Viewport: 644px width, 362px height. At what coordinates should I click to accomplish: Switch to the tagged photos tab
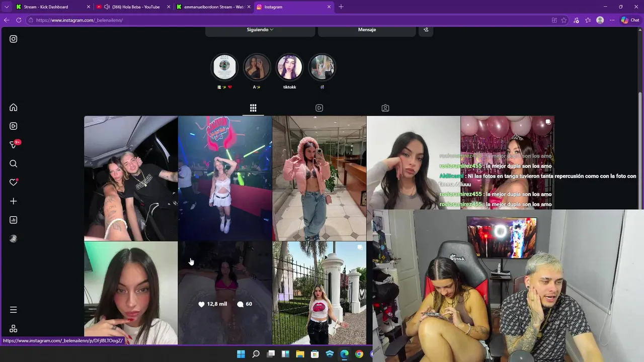click(x=385, y=108)
